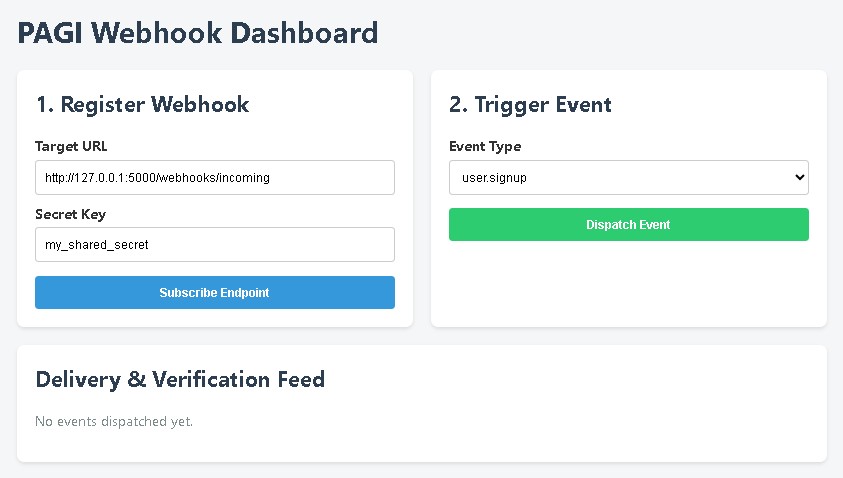Focus the Target URL input field

(215, 177)
